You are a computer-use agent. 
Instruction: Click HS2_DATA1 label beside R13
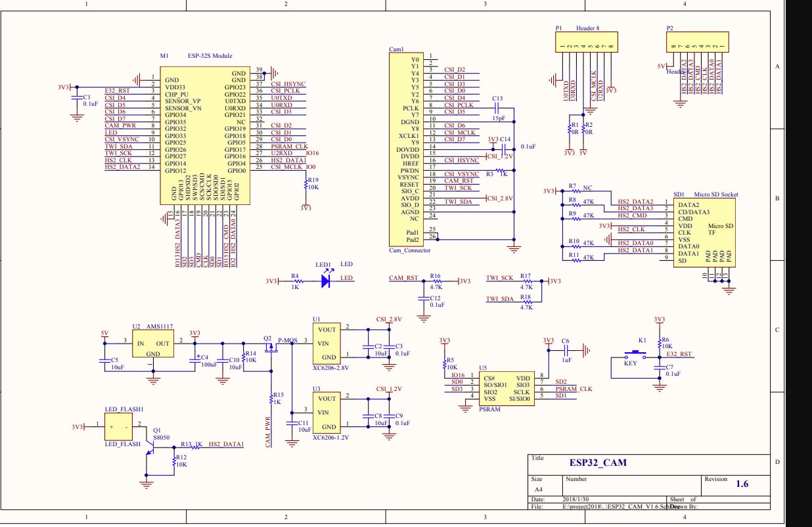[x=226, y=445]
